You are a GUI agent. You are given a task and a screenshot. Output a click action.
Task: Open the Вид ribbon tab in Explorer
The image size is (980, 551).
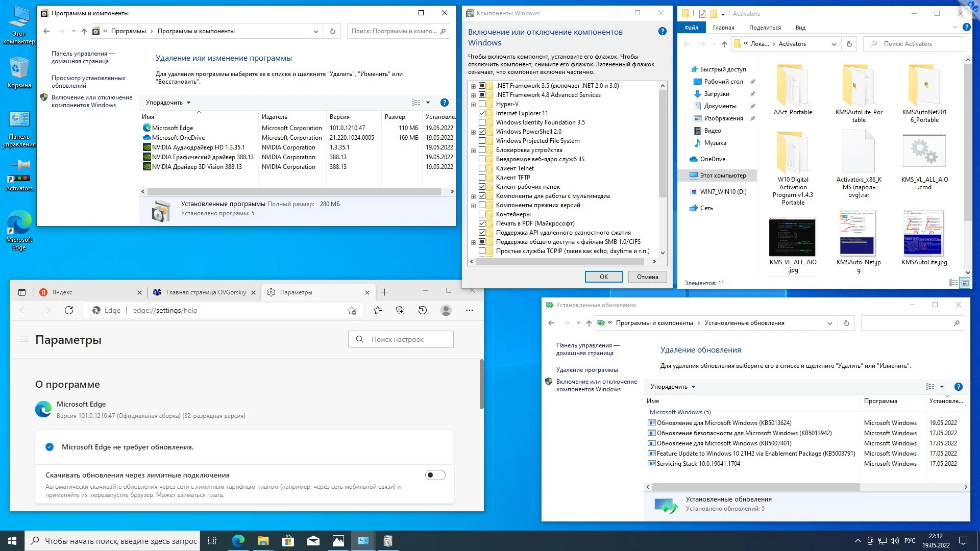click(800, 28)
